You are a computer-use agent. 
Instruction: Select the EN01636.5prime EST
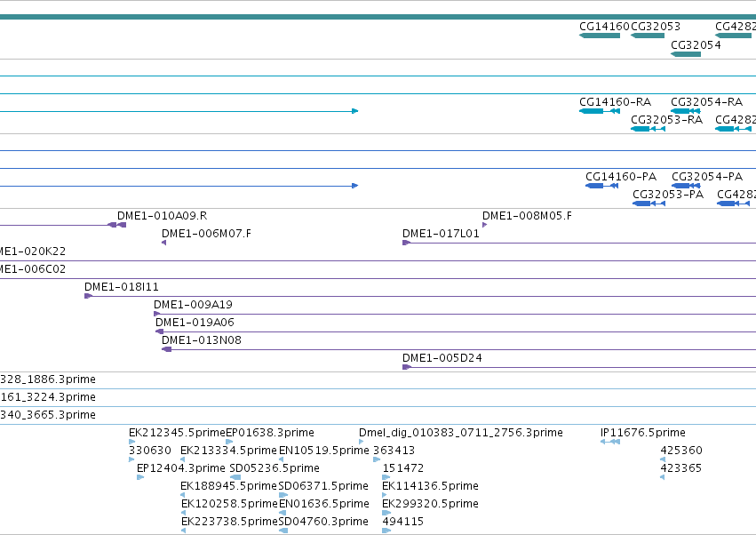[282, 513]
